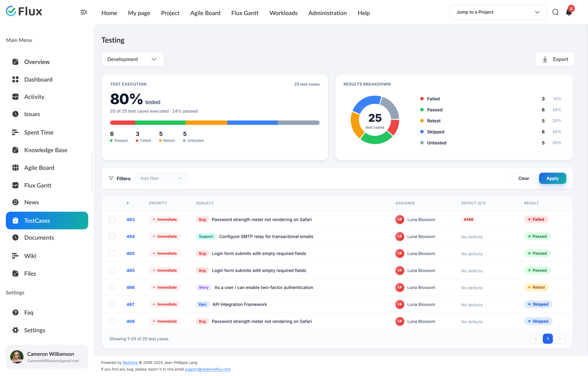Screen dimensions: 588x376
Task: Check the box for the first 465 row
Action: 112,253
